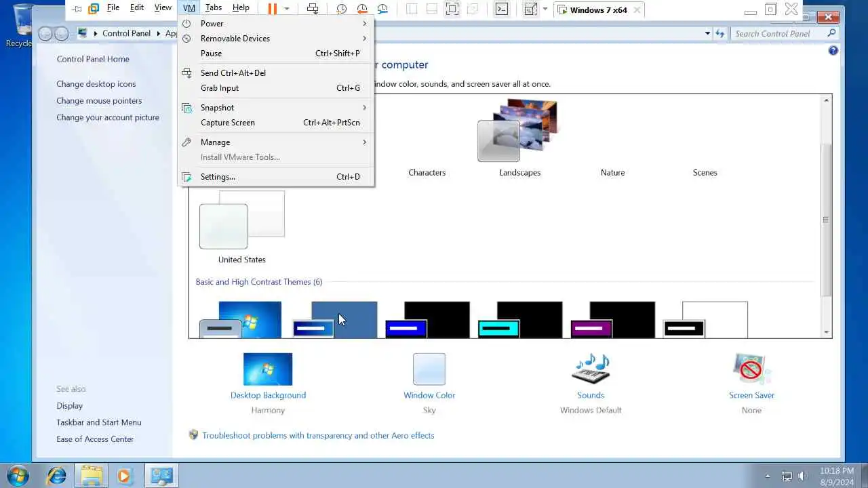The image size is (868, 488).
Task: Click the Unity mode toolbar icon
Action: tap(473, 9)
